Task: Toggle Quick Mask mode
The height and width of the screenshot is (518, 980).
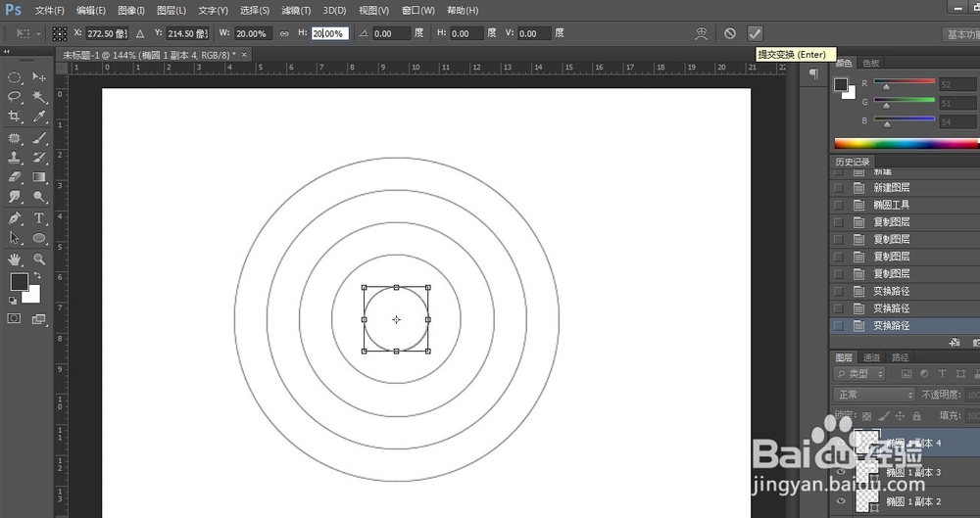Action: click(x=14, y=318)
